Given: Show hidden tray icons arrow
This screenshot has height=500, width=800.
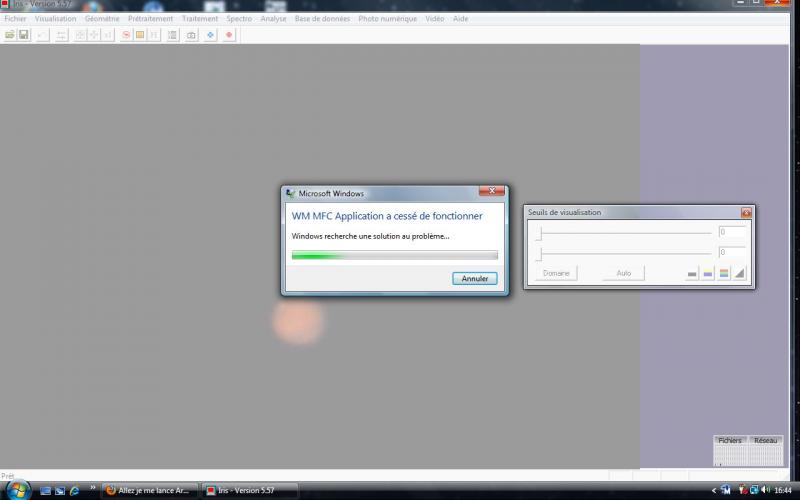Looking at the screenshot, I should 714,491.
